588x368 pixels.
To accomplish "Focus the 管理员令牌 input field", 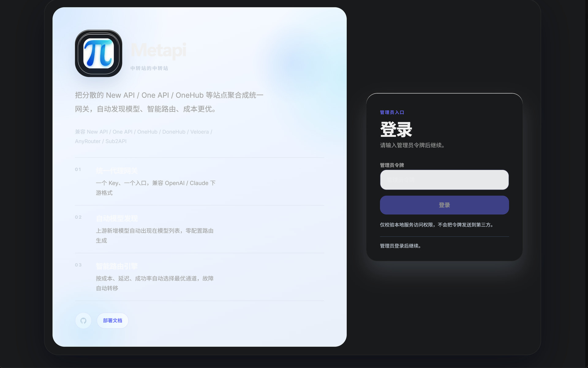I will pyautogui.click(x=444, y=180).
